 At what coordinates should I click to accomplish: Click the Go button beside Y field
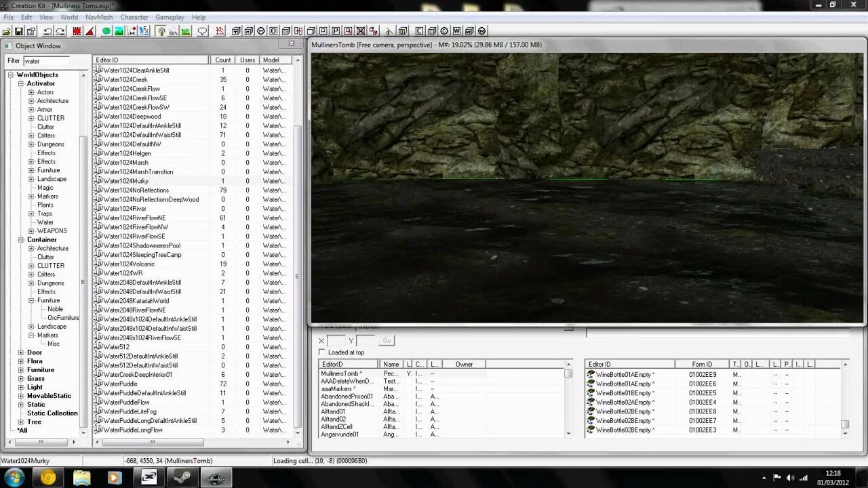387,340
